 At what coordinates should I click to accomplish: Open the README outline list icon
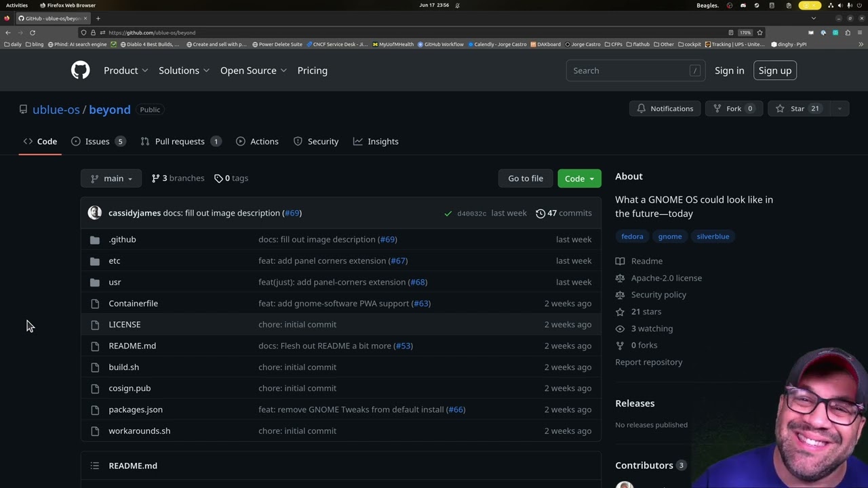coord(95,466)
